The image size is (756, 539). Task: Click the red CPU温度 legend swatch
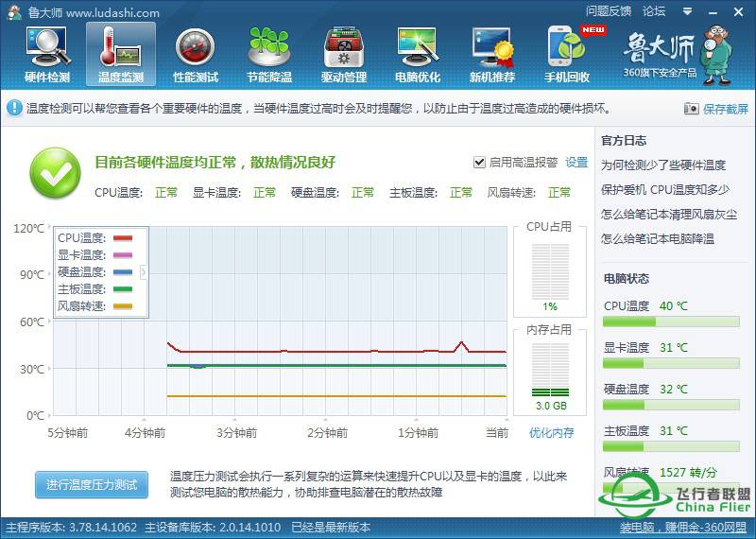(x=123, y=238)
